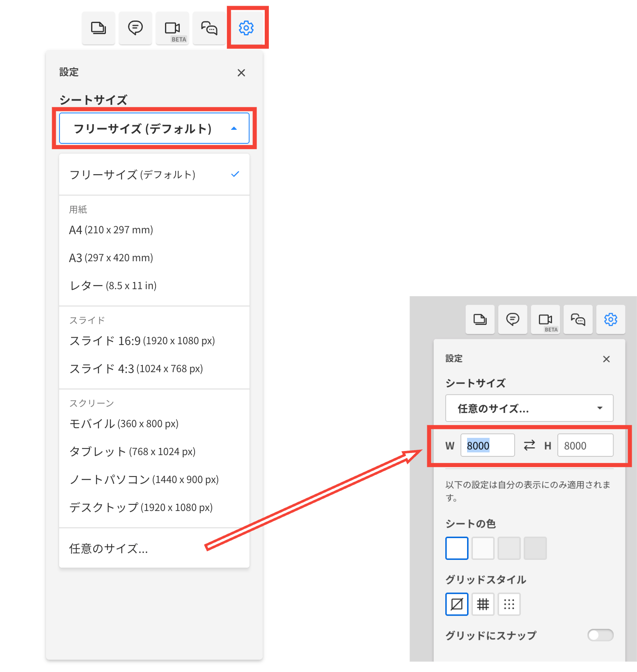637x672 pixels.
Task: Open chat bubbles icon in left toolbar
Action: [209, 28]
